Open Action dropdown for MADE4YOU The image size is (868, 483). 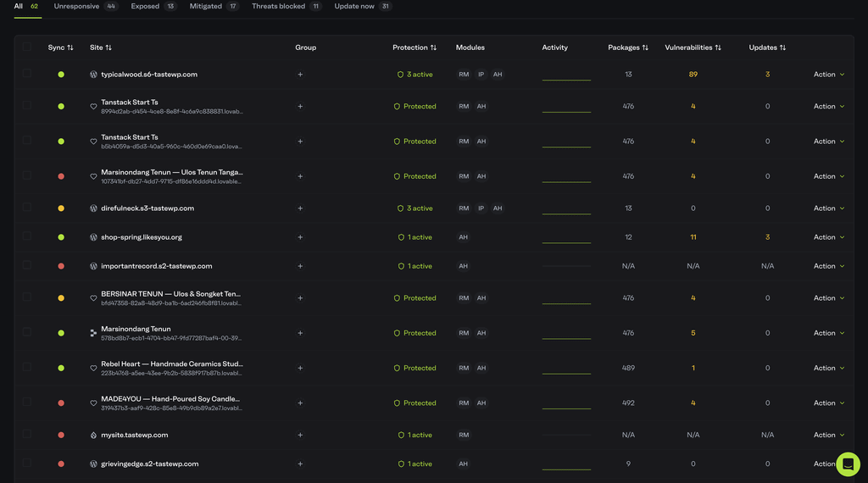[x=829, y=402]
